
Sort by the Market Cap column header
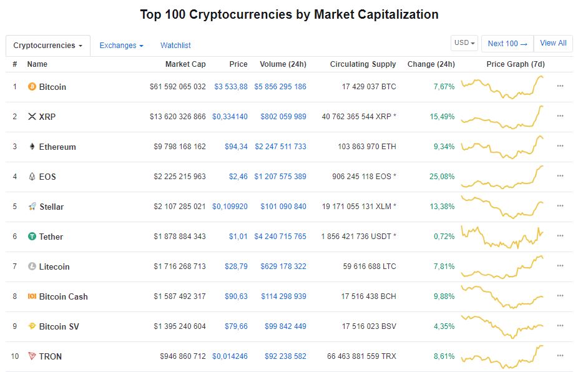click(x=185, y=64)
